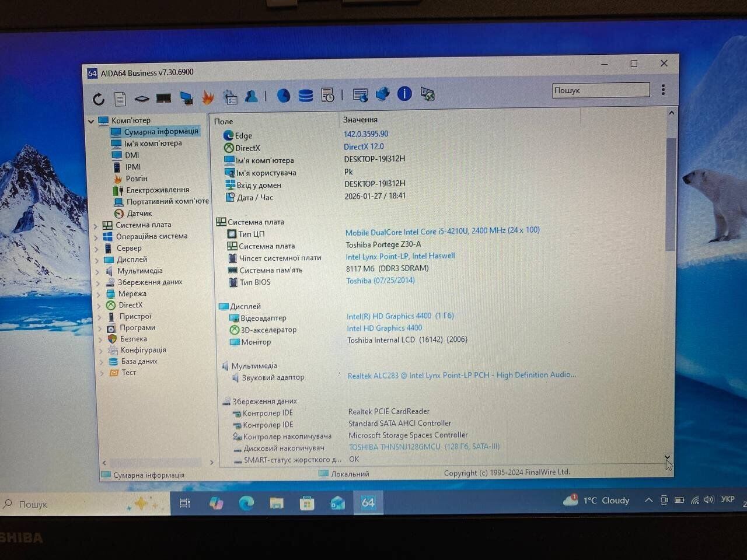Click the blue database cylinder toolbar icon

[305, 96]
